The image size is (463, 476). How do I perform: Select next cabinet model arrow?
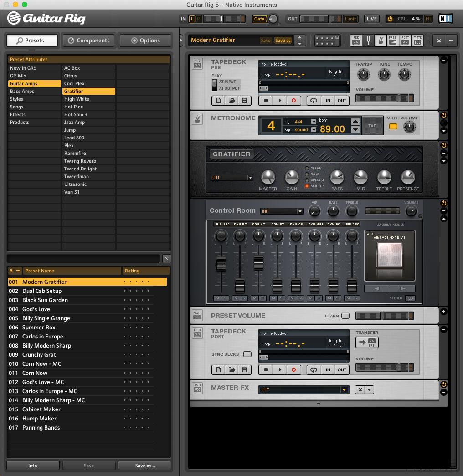click(x=402, y=289)
